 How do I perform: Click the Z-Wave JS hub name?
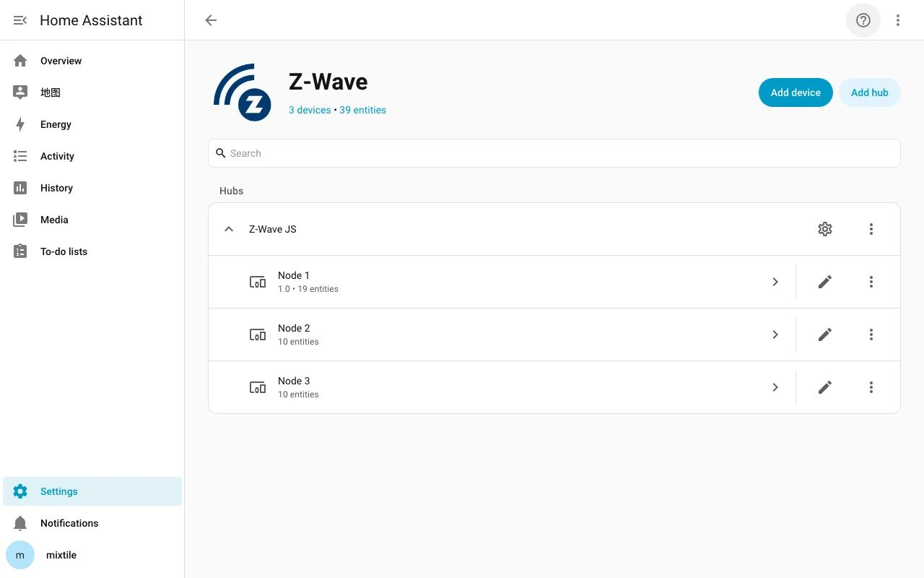coord(273,229)
